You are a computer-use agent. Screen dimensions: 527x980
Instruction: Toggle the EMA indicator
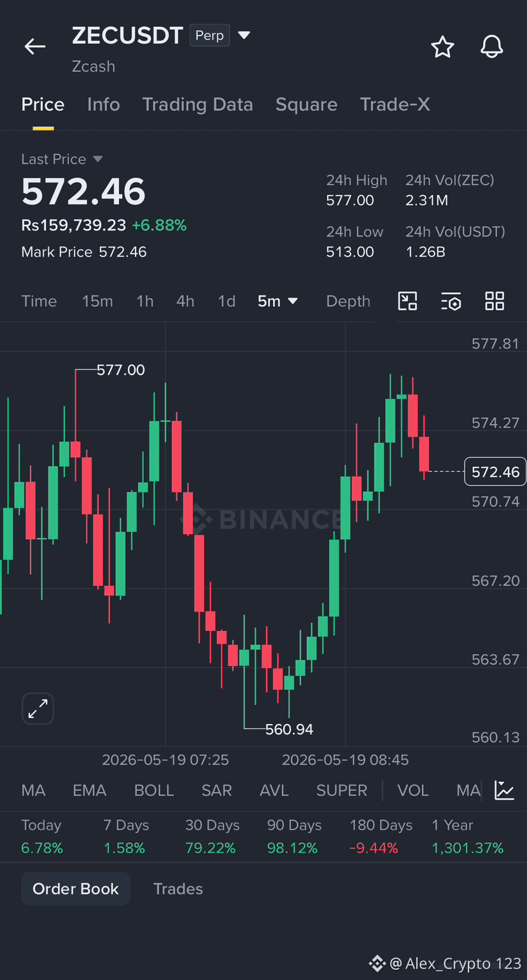point(89,790)
